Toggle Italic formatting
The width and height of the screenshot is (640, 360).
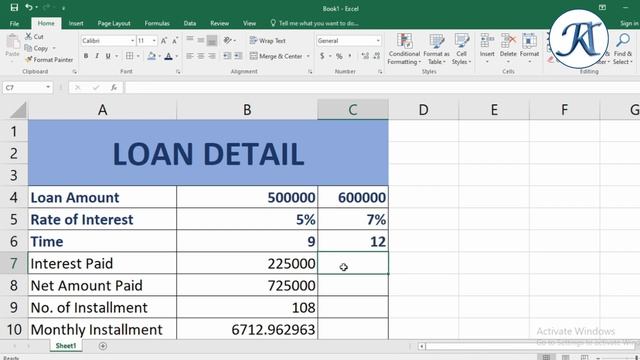pos(97,56)
